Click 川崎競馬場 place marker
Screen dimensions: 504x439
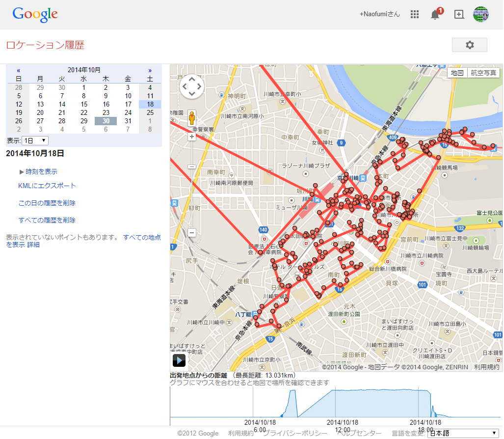coord(445,175)
